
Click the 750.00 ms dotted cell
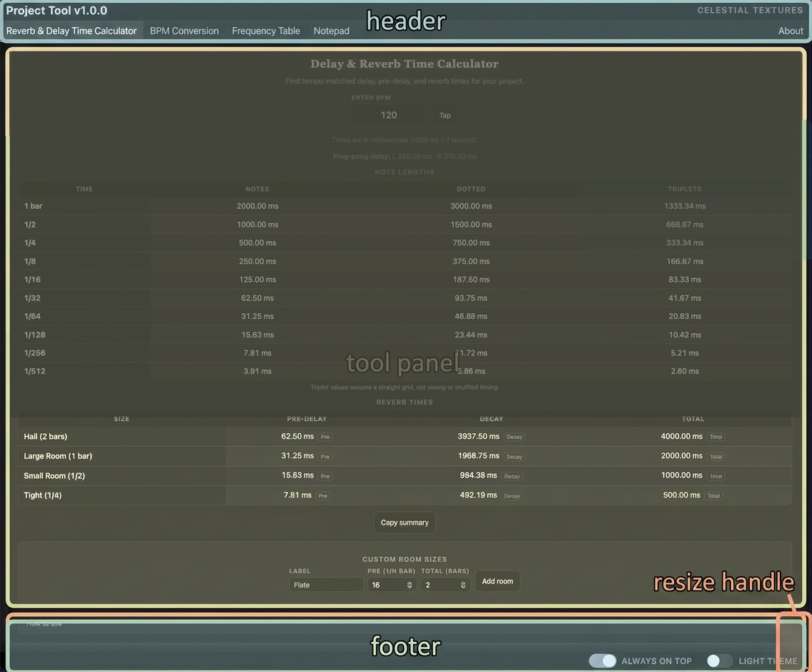[471, 242]
